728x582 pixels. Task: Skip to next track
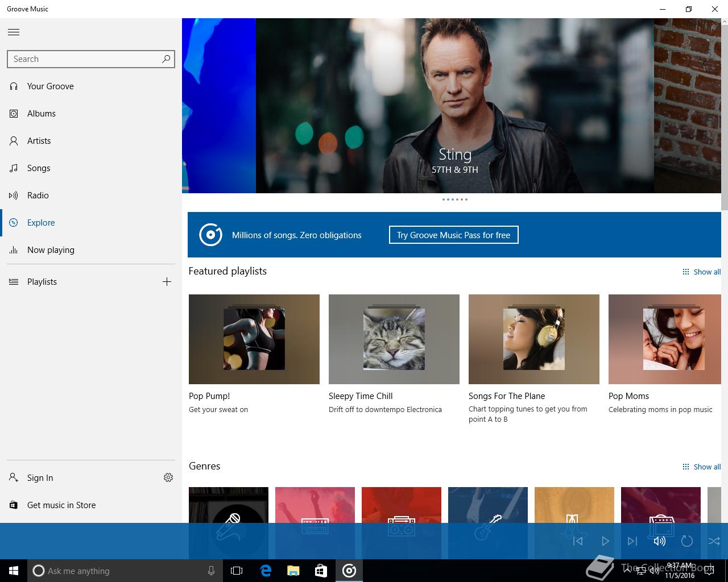(x=632, y=541)
